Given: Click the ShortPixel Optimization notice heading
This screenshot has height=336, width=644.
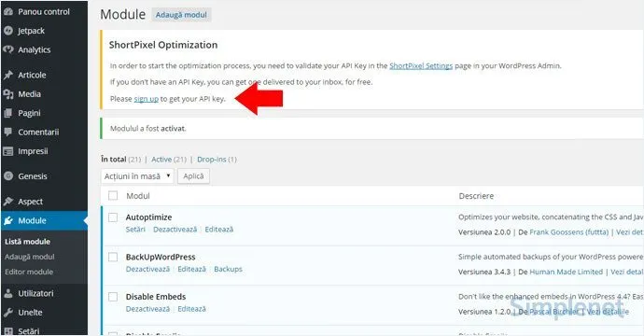Looking at the screenshot, I should [x=163, y=45].
